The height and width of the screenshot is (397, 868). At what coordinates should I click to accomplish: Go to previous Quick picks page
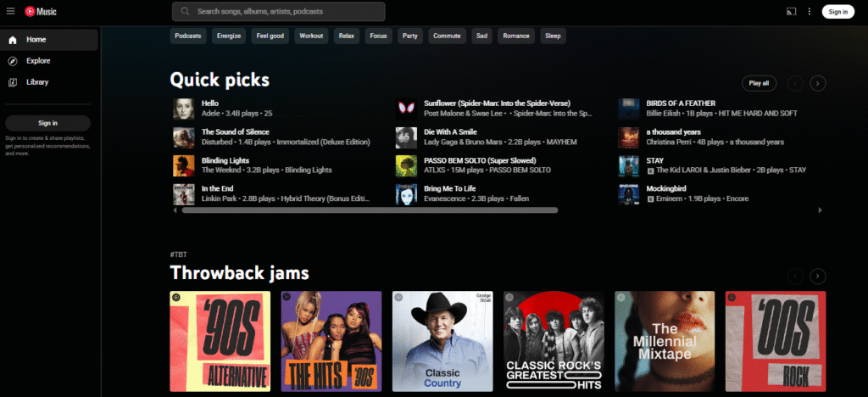click(795, 83)
